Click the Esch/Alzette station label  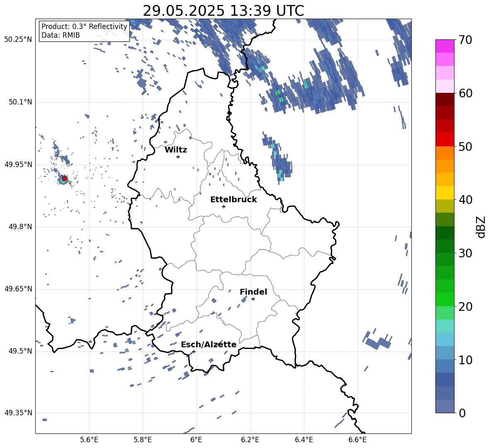coord(209,345)
